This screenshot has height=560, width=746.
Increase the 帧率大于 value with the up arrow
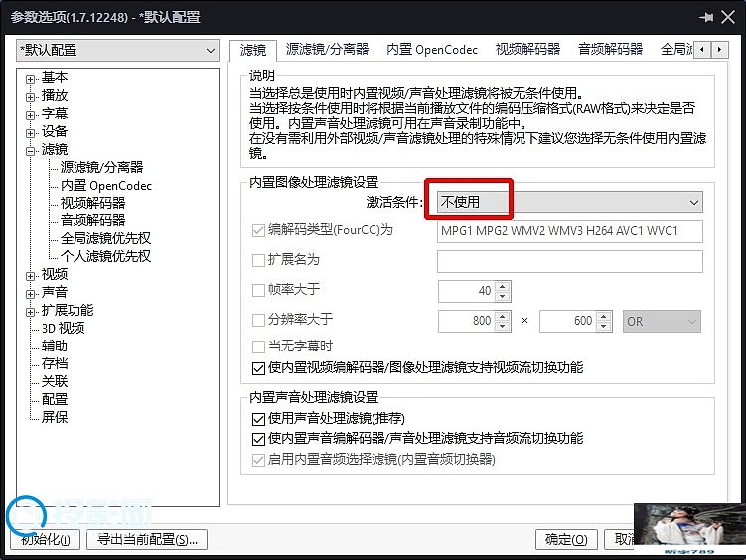click(502, 287)
